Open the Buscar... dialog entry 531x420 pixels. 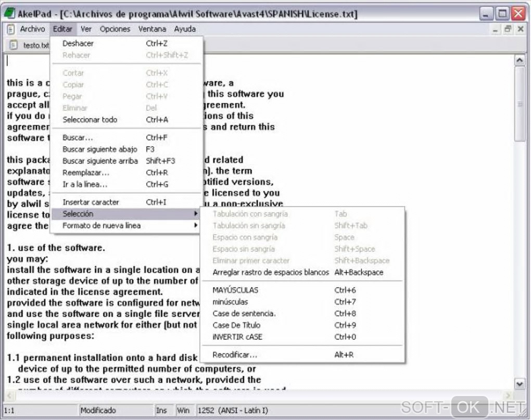(x=127, y=137)
